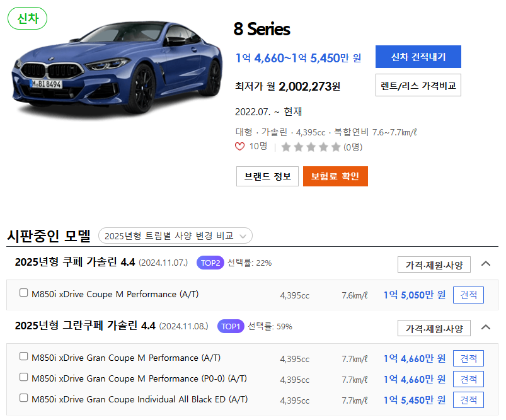Viewport: 506px width, 420px height.
Task: Click the 8 Series title
Action: (x=262, y=29)
